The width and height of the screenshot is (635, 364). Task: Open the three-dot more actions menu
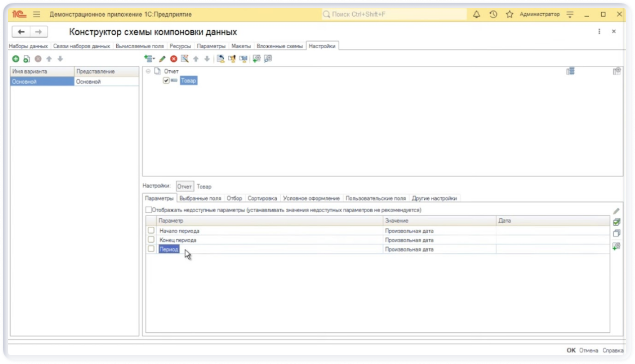pos(599,31)
